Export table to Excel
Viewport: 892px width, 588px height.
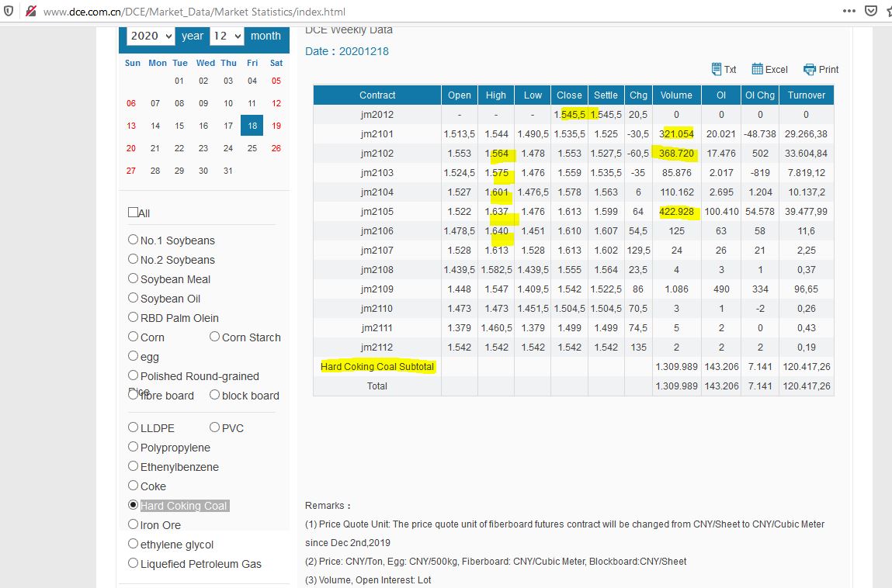click(x=769, y=69)
